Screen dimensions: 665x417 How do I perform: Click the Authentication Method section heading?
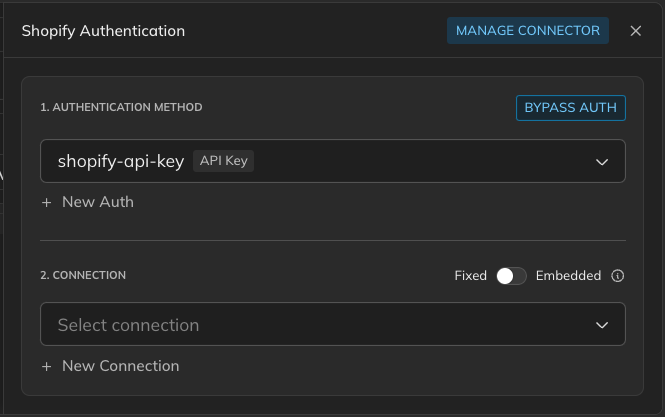click(x=121, y=107)
